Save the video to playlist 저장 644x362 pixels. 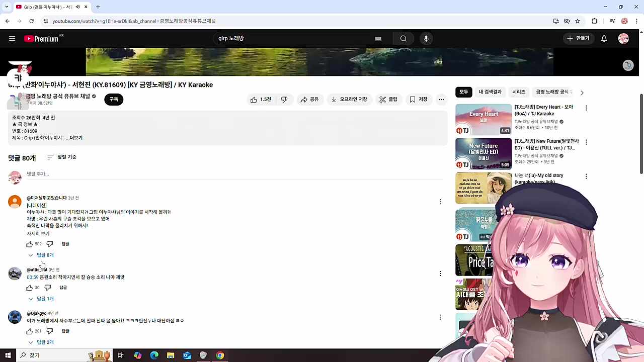418,100
